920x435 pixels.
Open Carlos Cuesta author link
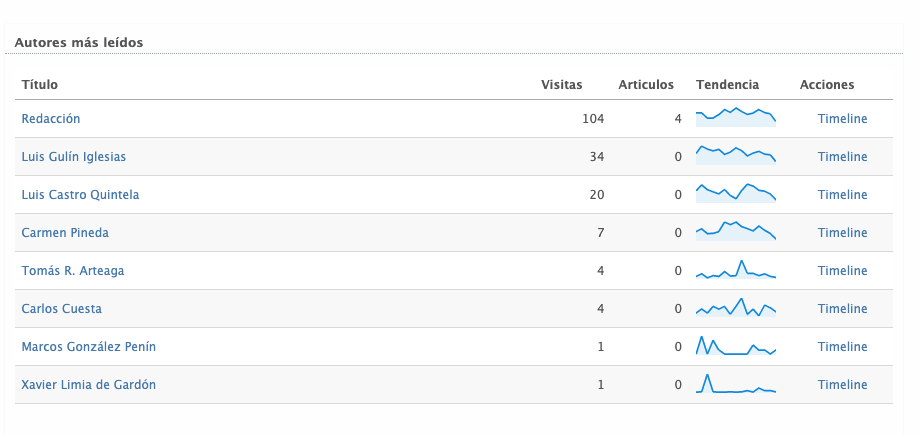(x=62, y=309)
